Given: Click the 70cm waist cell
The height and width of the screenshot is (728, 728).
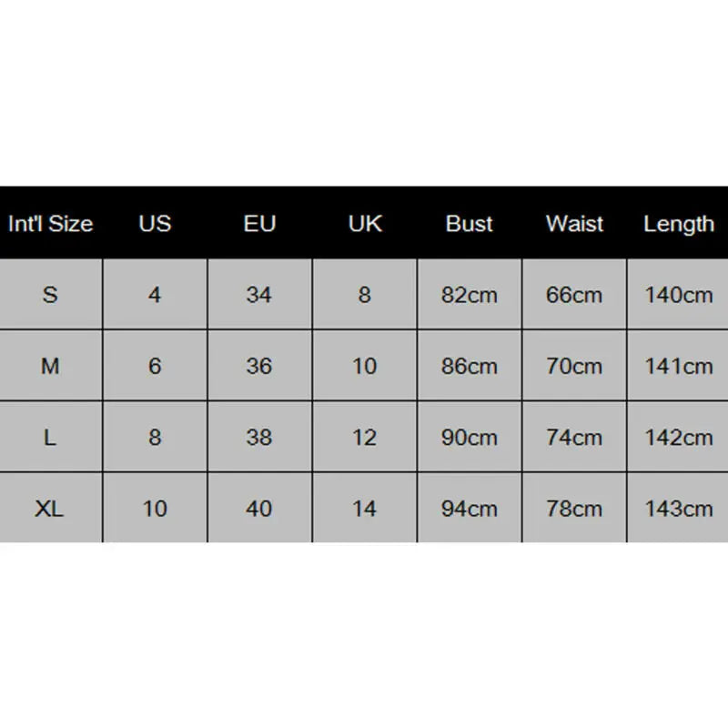Looking at the screenshot, I should coord(574,366).
